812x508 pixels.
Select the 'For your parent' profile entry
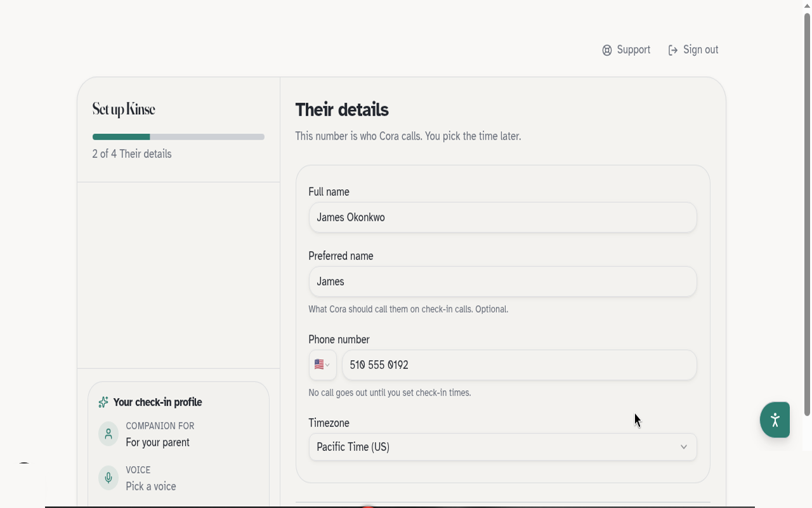click(157, 443)
